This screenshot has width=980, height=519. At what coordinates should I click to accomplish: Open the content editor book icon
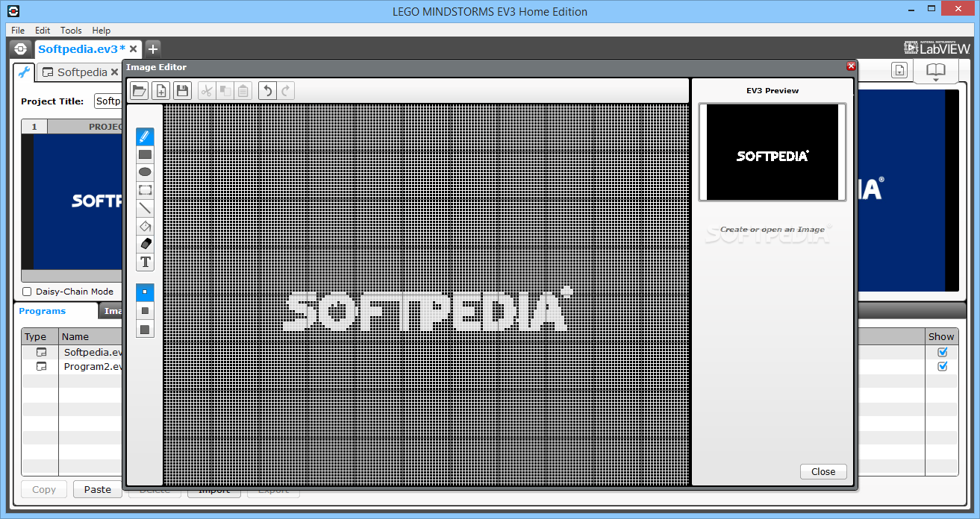coord(936,69)
